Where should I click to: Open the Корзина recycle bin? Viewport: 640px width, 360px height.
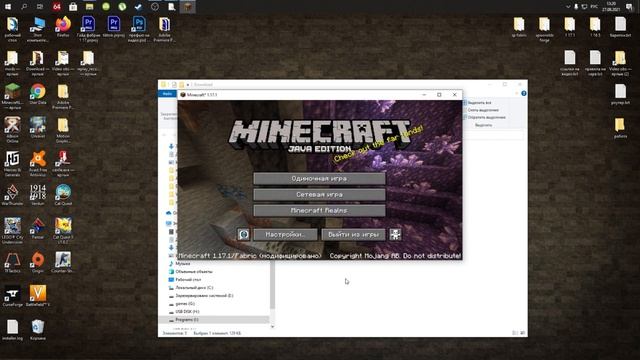click(x=38, y=330)
